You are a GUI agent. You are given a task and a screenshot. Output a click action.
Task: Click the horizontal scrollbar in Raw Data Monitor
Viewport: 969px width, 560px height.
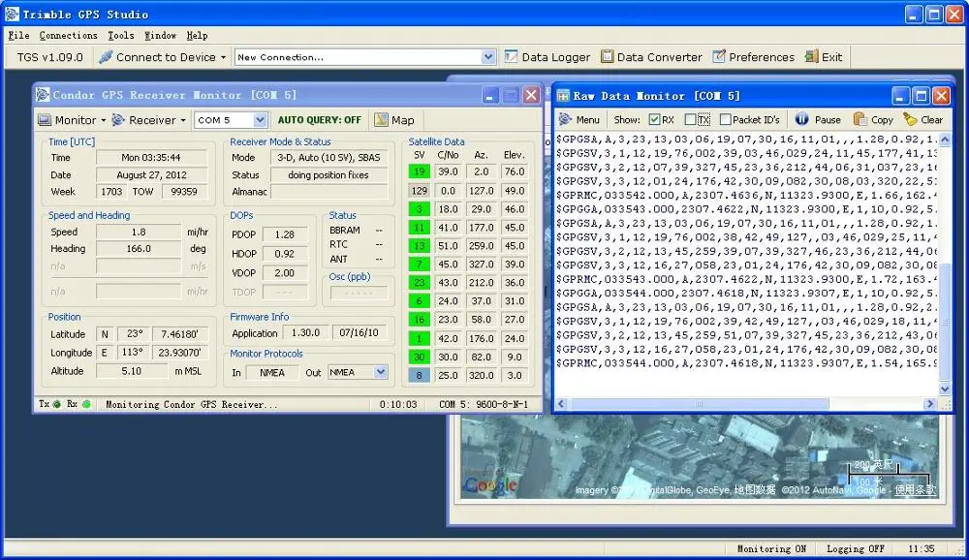pyautogui.click(x=699, y=404)
